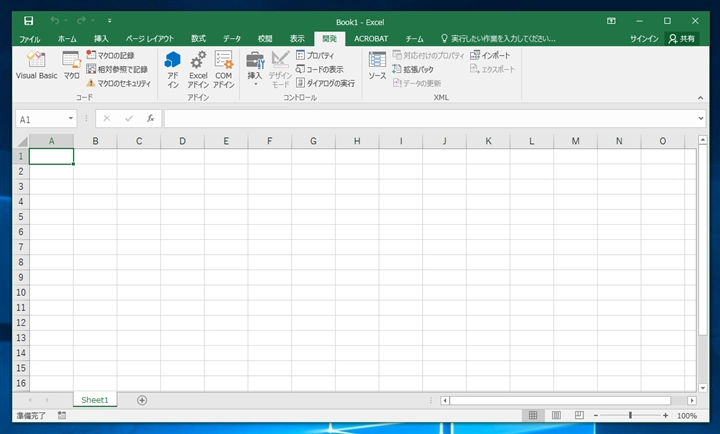Click the Insert Function fx icon

tap(151, 118)
